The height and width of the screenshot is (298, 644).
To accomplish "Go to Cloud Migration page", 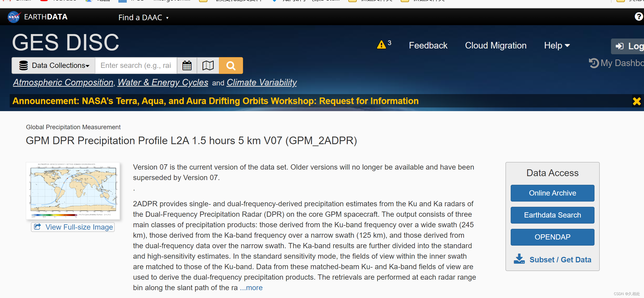I will [x=496, y=46].
